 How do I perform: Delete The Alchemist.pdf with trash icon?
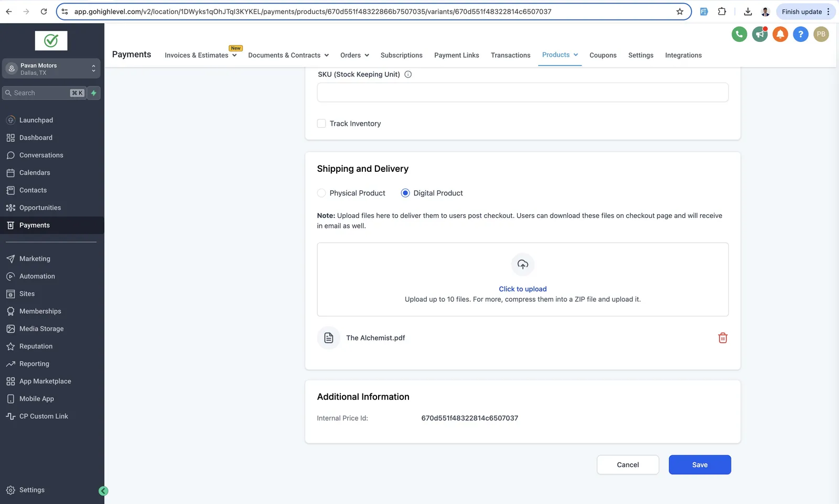tap(723, 338)
